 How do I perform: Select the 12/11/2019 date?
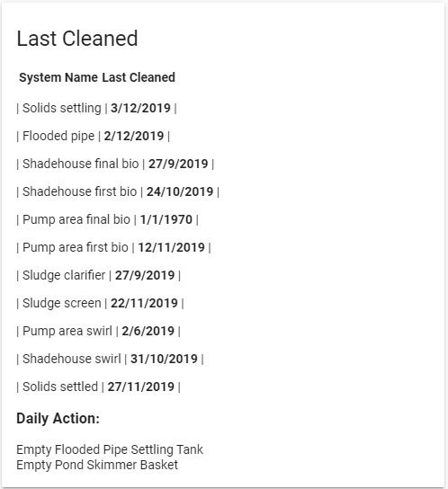click(x=172, y=247)
